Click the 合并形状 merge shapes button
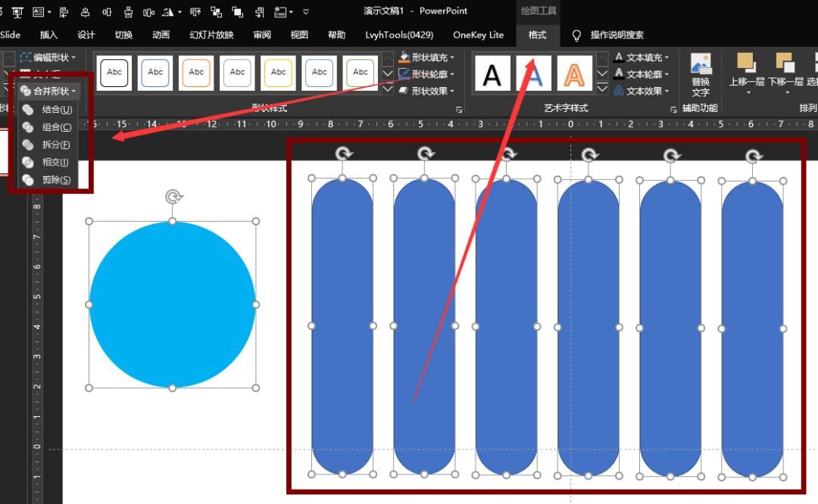Viewport: 818px width, 504px height. [x=49, y=91]
